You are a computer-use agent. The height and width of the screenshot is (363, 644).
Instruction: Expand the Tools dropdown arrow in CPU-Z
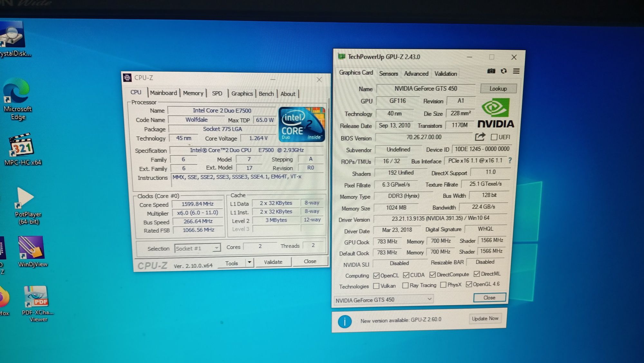tap(250, 263)
